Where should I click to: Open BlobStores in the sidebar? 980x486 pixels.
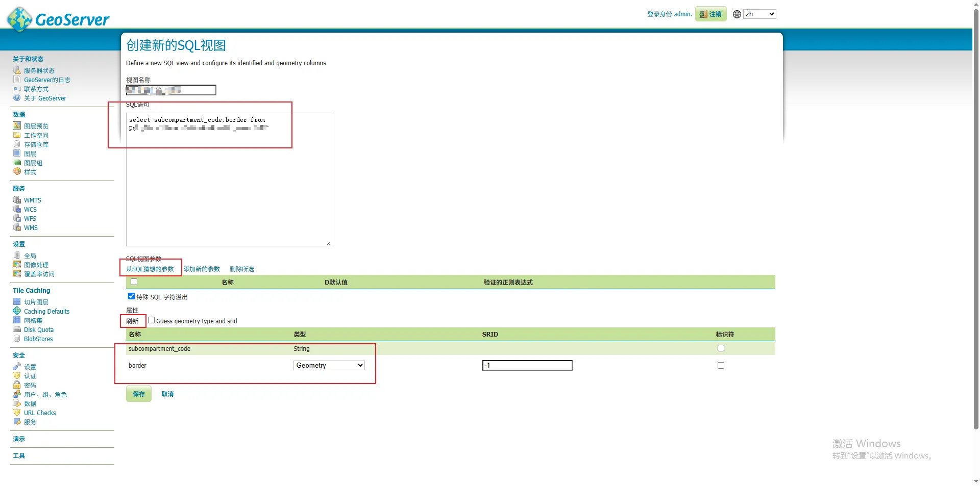pos(38,339)
